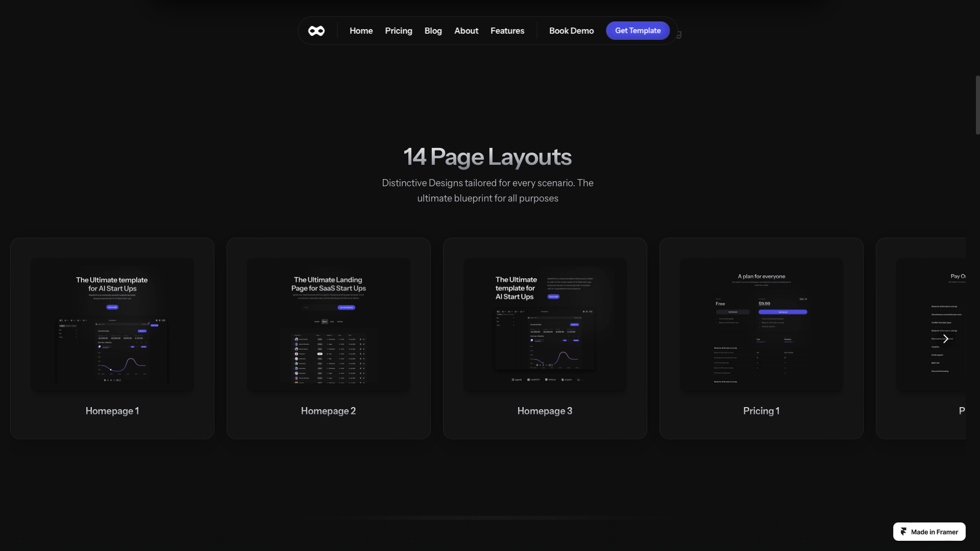Open the Pricing 1 preview thumbnail
This screenshot has height=551, width=980.
(762, 324)
